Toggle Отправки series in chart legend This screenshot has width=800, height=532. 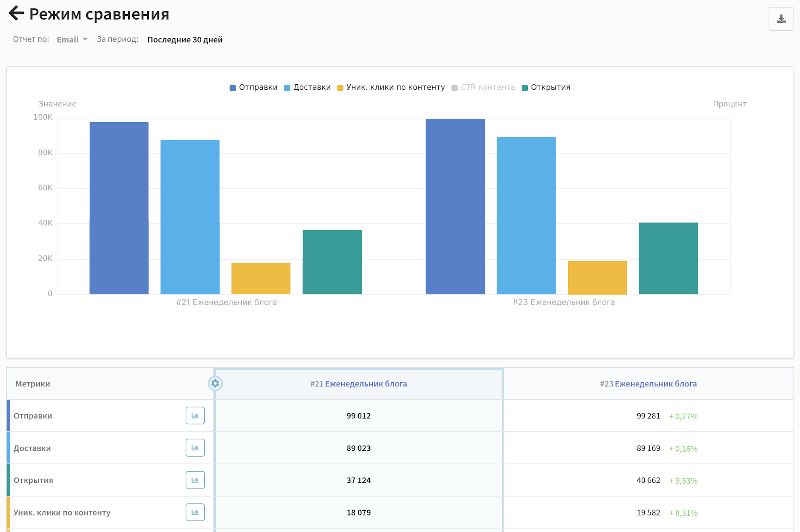coord(254,87)
